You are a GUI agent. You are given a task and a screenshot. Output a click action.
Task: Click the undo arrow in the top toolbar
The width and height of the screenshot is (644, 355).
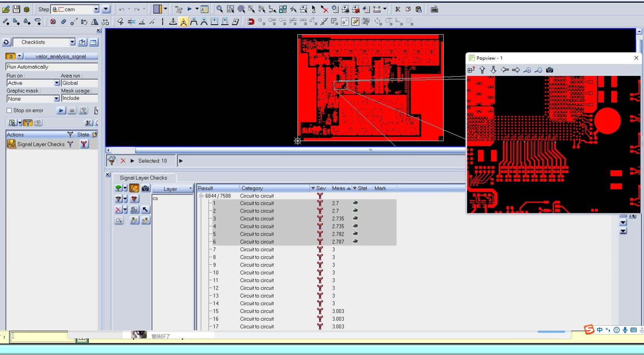tap(122, 9)
